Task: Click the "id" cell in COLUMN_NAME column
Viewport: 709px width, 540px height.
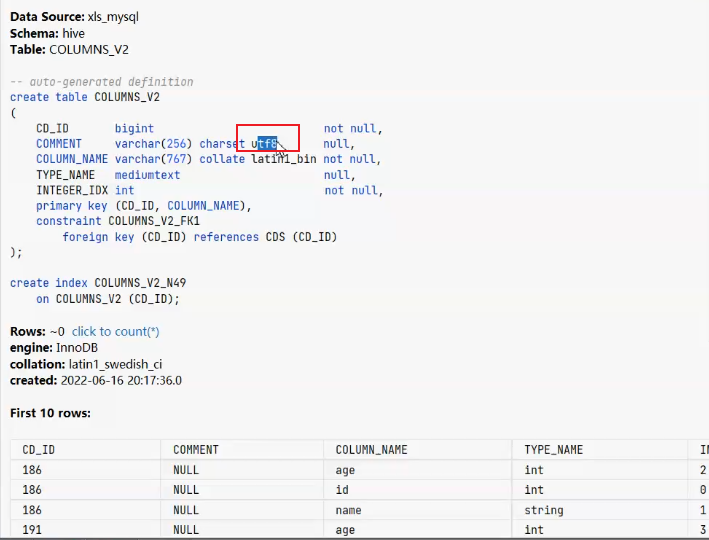Action: [x=342, y=490]
